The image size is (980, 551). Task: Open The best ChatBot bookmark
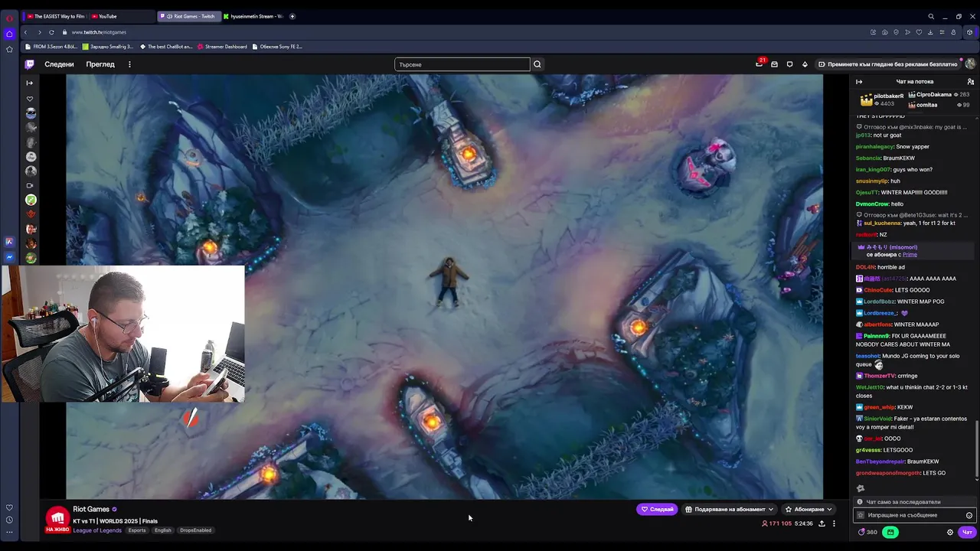pyautogui.click(x=166, y=47)
